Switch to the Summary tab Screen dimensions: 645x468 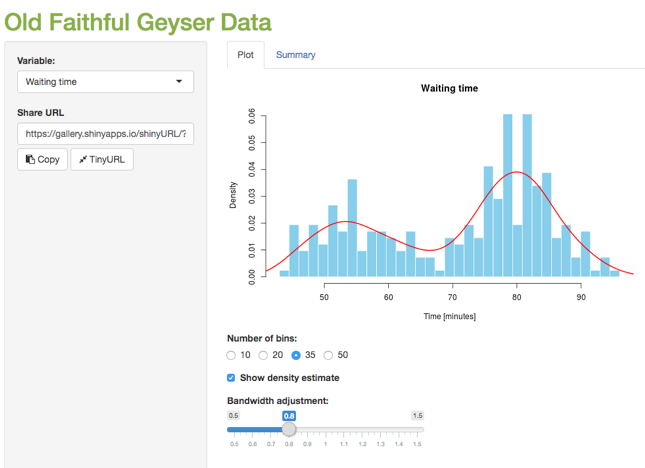pyautogui.click(x=295, y=55)
